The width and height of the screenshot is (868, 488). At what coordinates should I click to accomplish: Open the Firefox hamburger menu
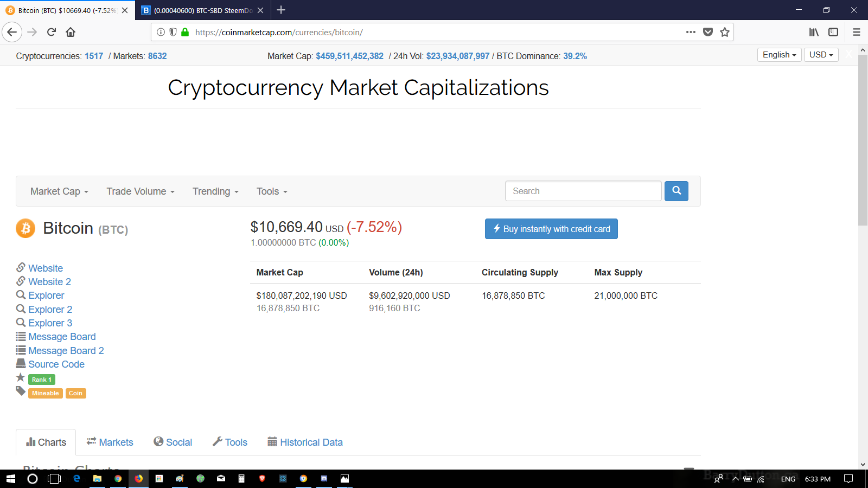857,32
